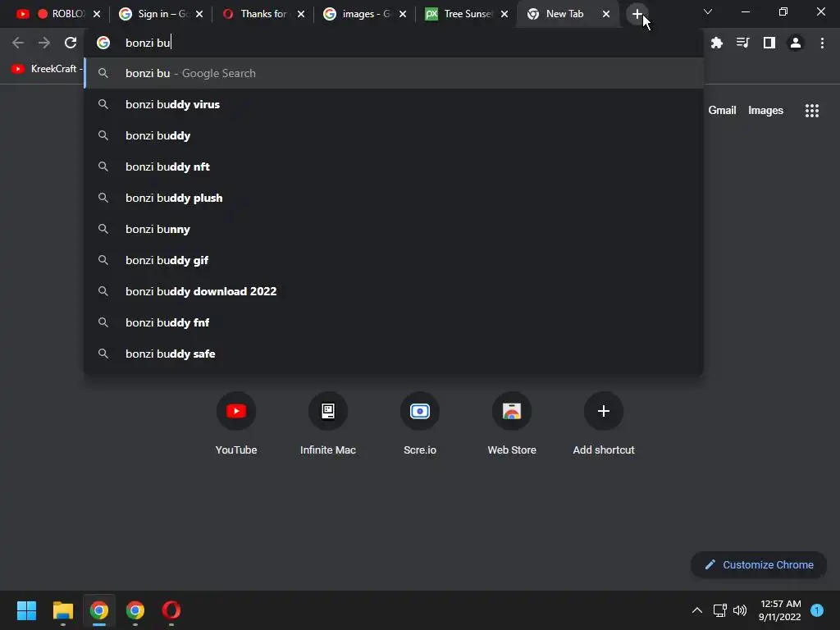Open the second Chrome taskbar icon
Screen dimensions: 840x630
(135, 610)
